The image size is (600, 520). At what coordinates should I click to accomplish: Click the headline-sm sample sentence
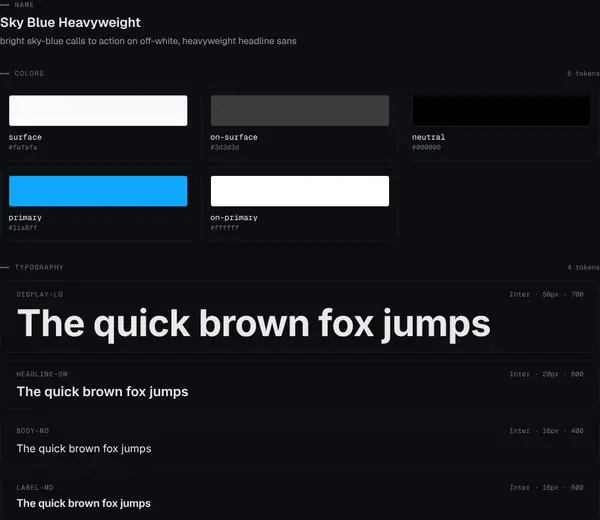pos(103,392)
